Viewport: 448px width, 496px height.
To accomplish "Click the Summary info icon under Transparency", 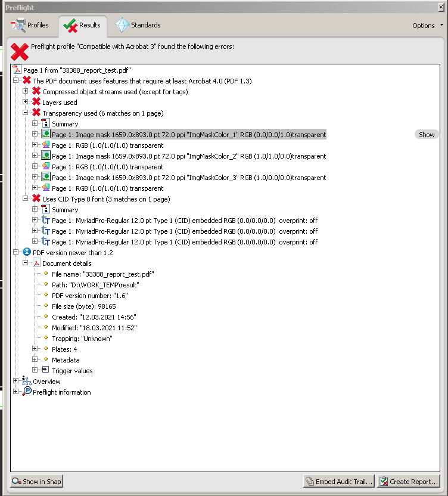I will click(x=46, y=123).
